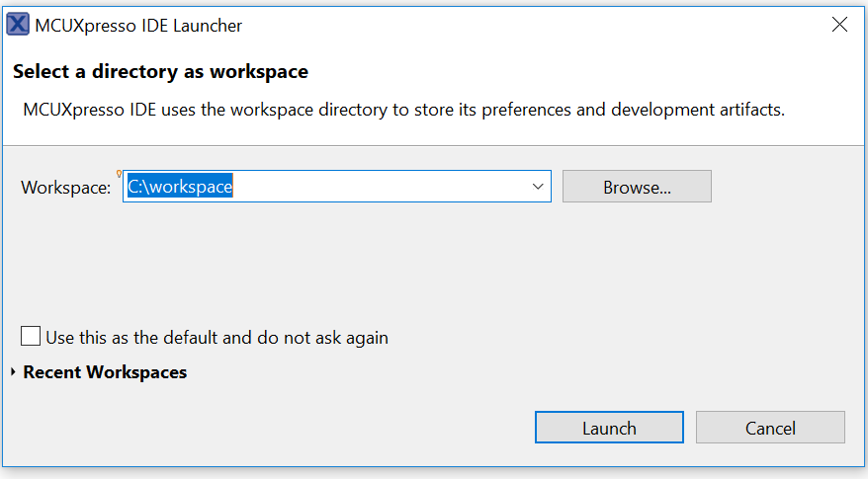Image resolution: width=868 pixels, height=479 pixels.
Task: Click the blank area of the Workspace combo box
Action: pyautogui.click(x=395, y=186)
